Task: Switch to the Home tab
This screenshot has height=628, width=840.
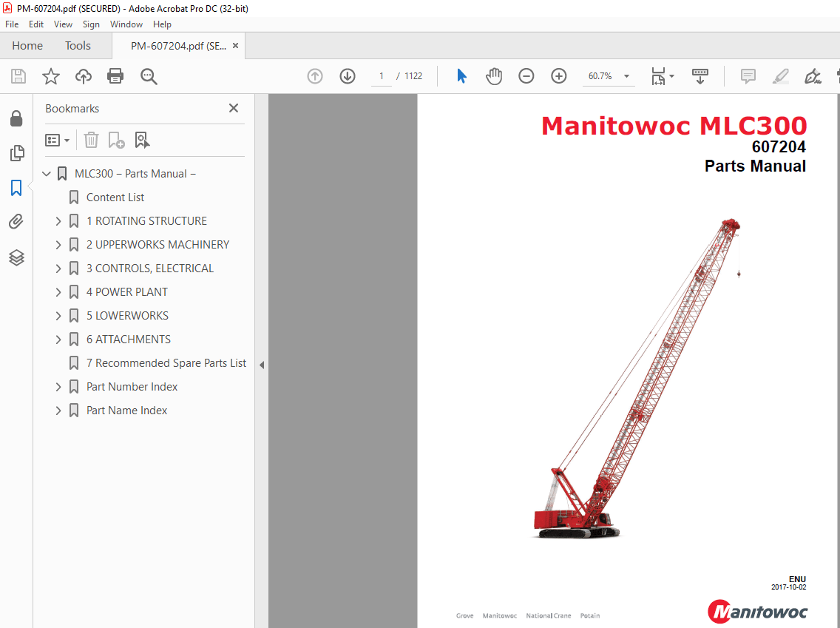Action: (27, 45)
